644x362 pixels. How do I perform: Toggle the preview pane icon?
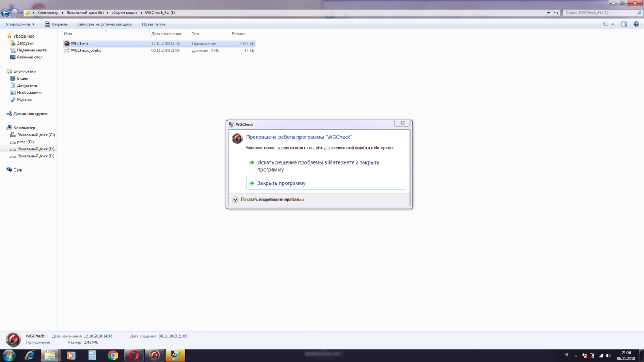[624, 24]
